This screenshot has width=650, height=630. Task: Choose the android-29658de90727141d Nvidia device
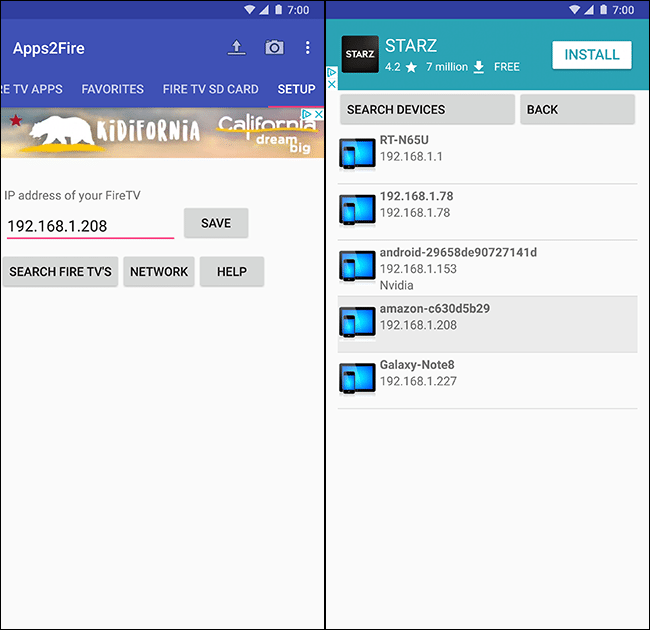[488, 268]
